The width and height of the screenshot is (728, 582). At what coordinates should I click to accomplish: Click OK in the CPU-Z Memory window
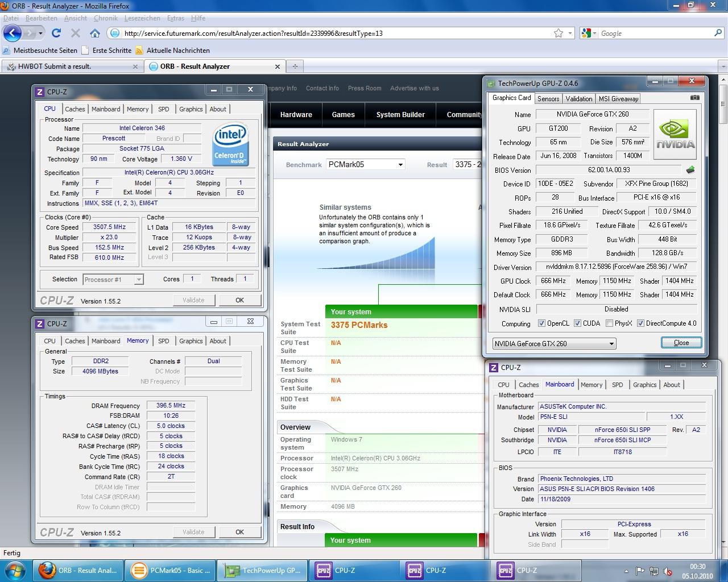[x=239, y=532]
